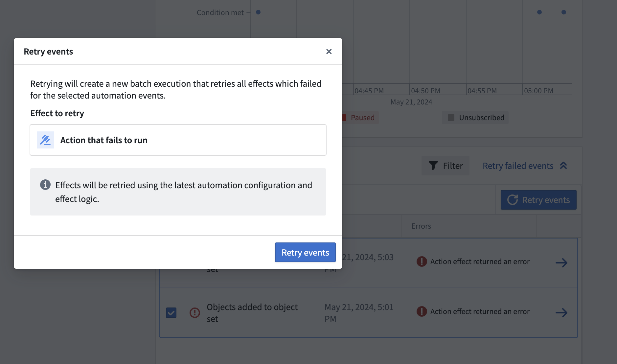
Task: Click the 'Effect to retry' heading
Action: (x=57, y=113)
